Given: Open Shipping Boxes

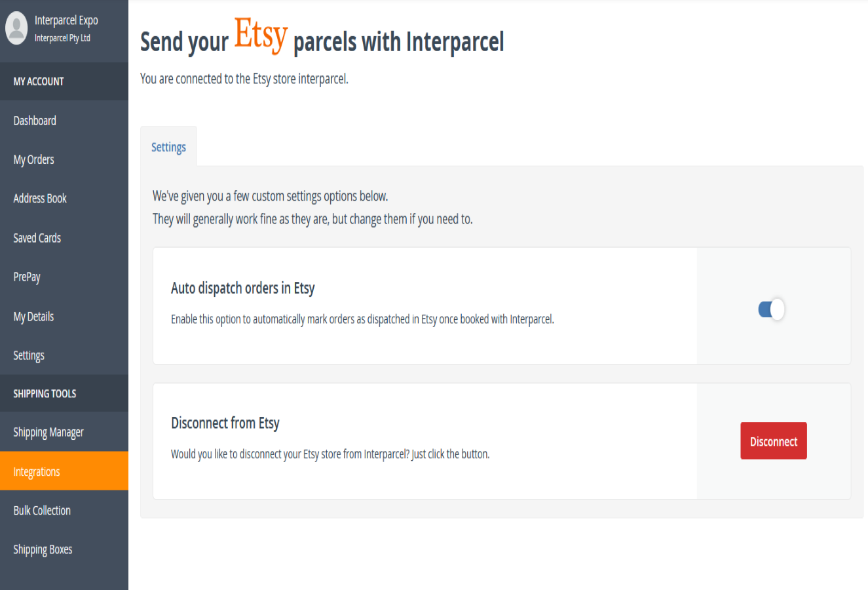Looking at the screenshot, I should (x=43, y=549).
